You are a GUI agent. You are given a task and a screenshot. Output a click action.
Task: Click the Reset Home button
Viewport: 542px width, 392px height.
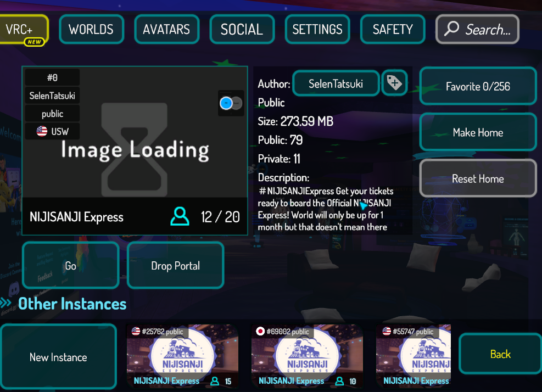point(478,179)
